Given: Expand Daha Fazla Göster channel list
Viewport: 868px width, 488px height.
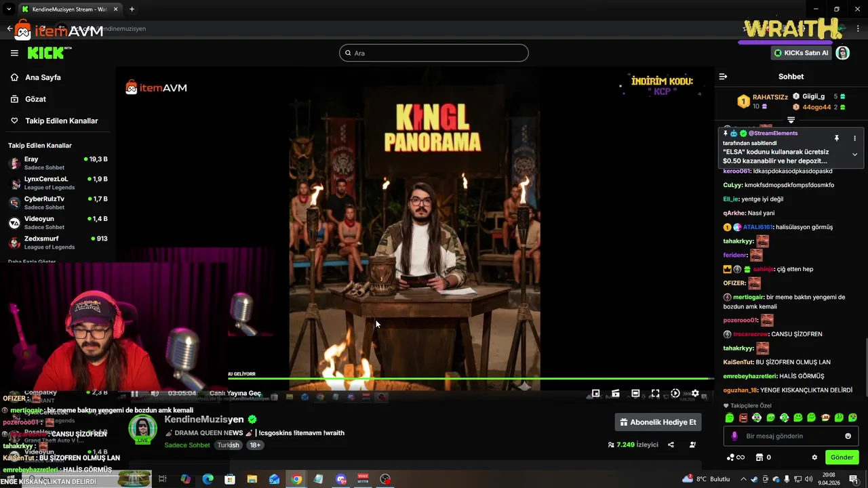Looking at the screenshot, I should [32, 262].
